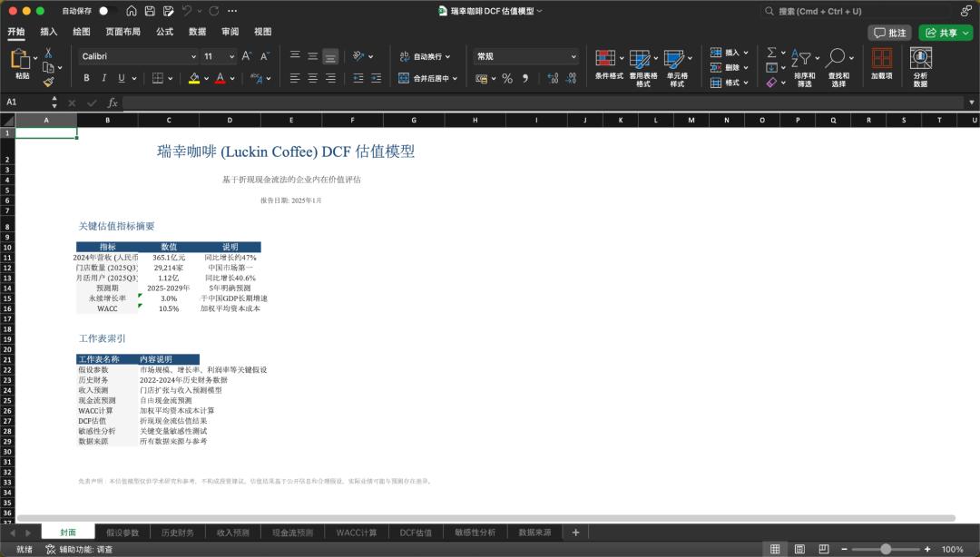This screenshot has height=557, width=980.
Task: Click the Undo arrow icon
Action: pos(187,11)
